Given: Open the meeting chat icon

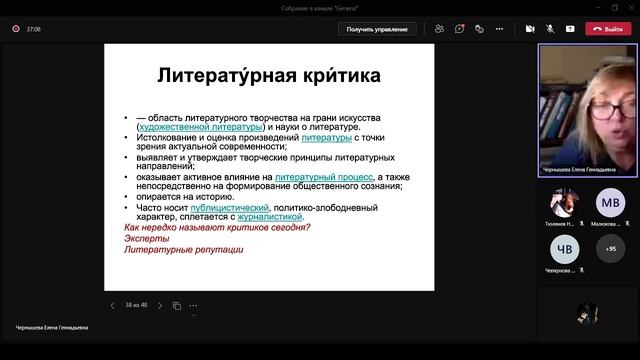Looking at the screenshot, I should (460, 29).
